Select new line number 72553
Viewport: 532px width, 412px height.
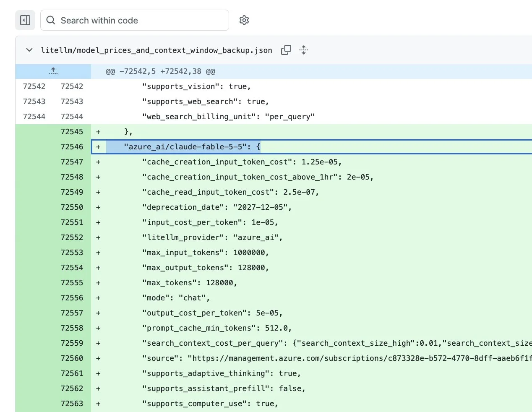pyautogui.click(x=72, y=253)
